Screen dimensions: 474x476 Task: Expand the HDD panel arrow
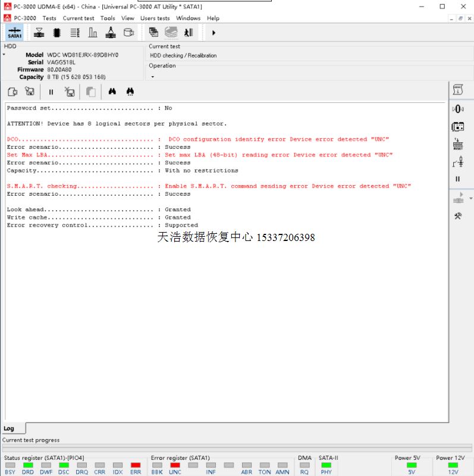pyautogui.click(x=4, y=55)
